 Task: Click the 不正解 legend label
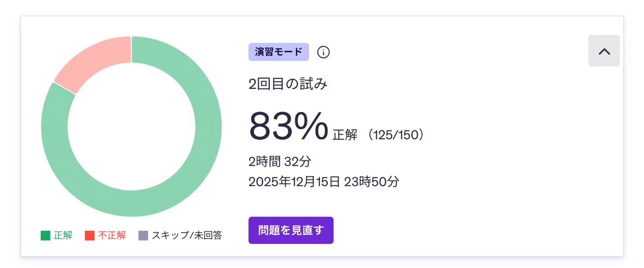pos(112,235)
